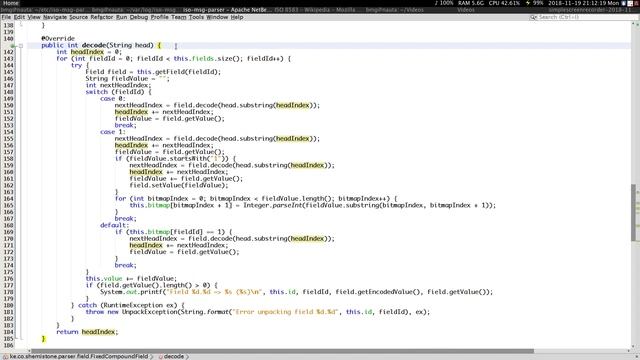Click line number 164 in gutter
This screenshot has height=360, width=640.
[8, 198]
